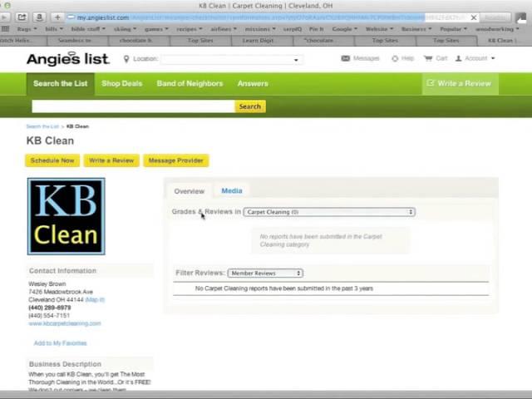532x399 pixels.
Task: Open the Carpet Cleaning (0) category dropdown
Action: pyautogui.click(x=329, y=212)
